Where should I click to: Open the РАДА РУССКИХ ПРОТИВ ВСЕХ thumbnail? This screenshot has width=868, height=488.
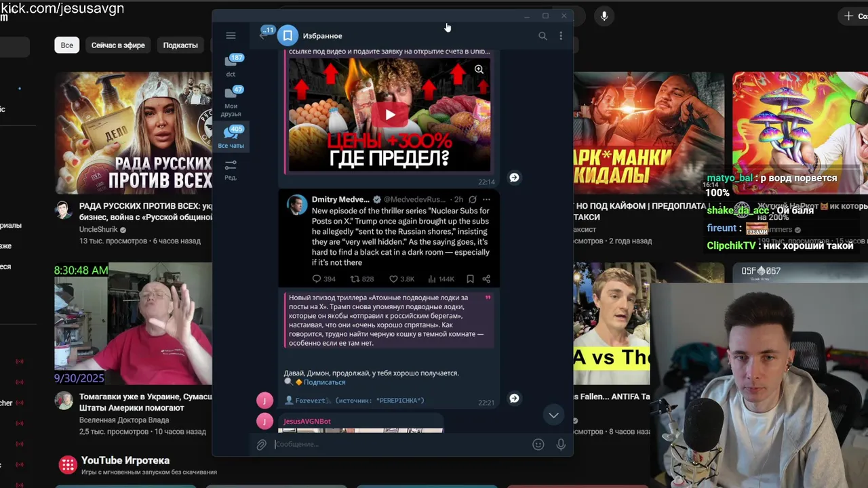[x=134, y=133]
